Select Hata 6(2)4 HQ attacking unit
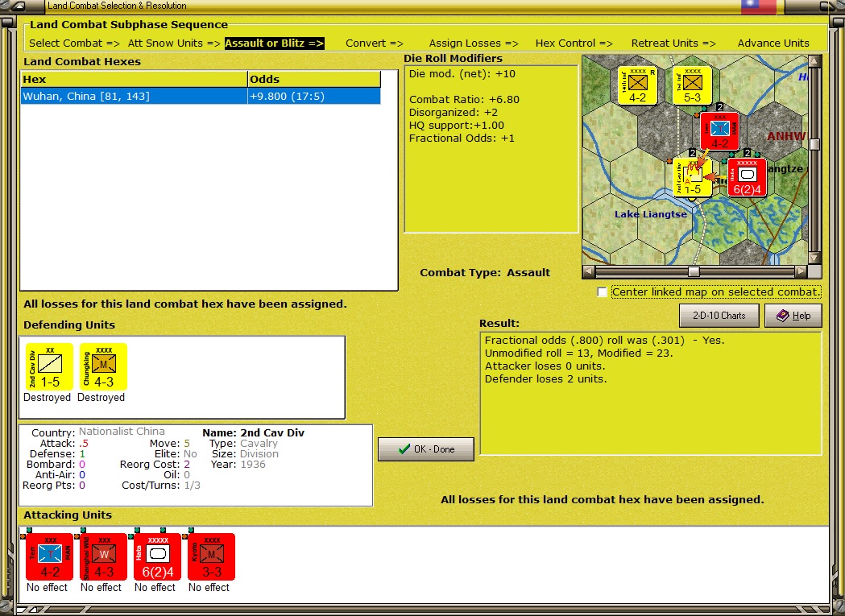Image resolution: width=845 pixels, height=616 pixels. [157, 556]
